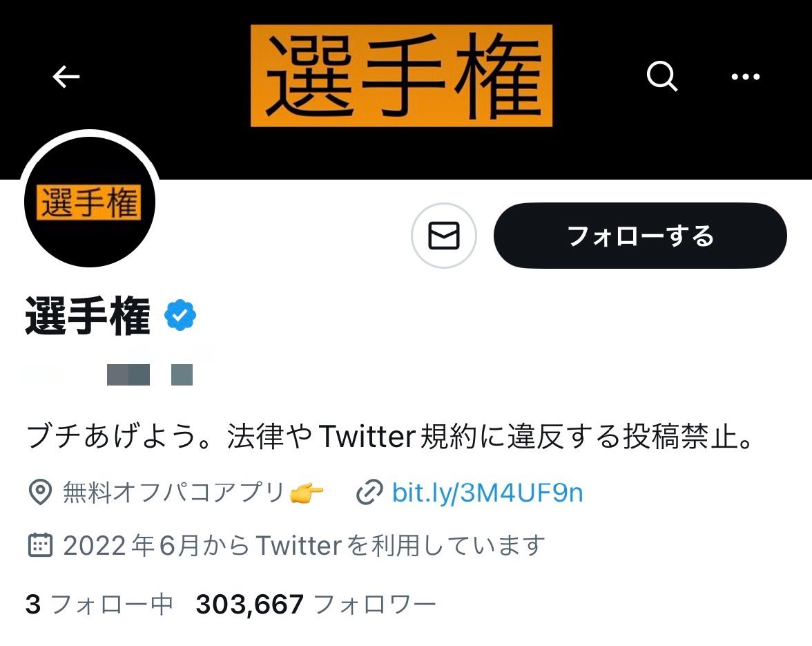Tap the calendar joined-date icon
Image resolution: width=812 pixels, height=646 pixels.
pyautogui.click(x=40, y=545)
